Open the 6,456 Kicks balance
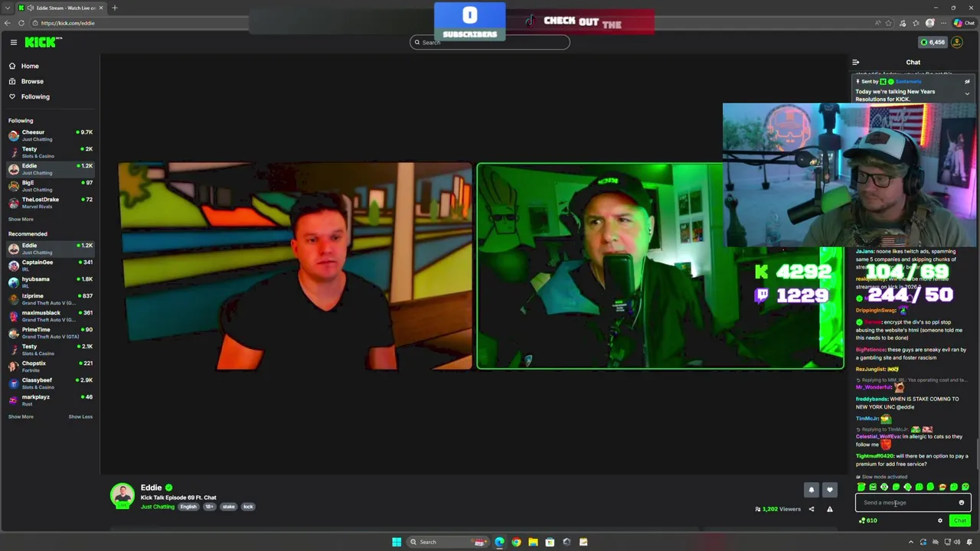The image size is (980, 551). point(932,42)
